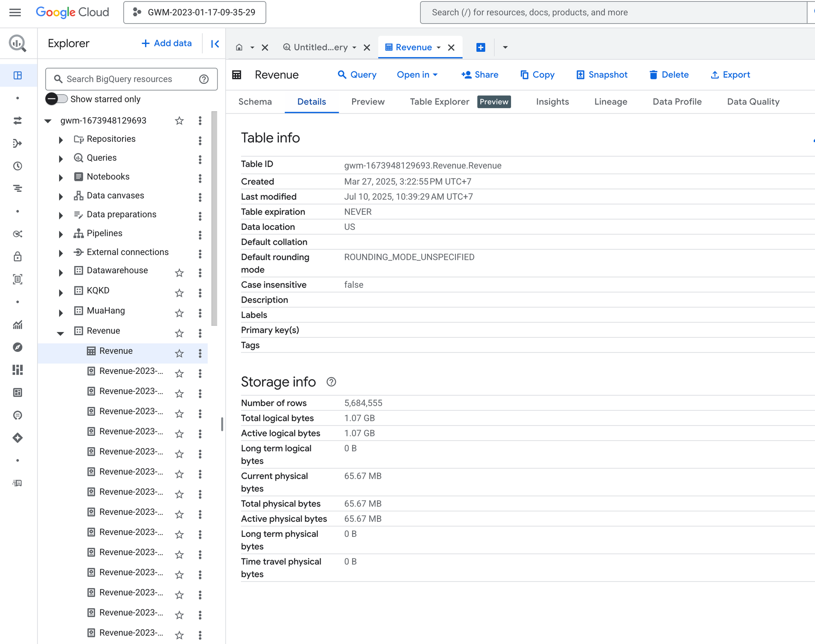Open the more actions menu for project gwm-1673948129693
Image resolution: width=815 pixels, height=644 pixels.
[200, 121]
